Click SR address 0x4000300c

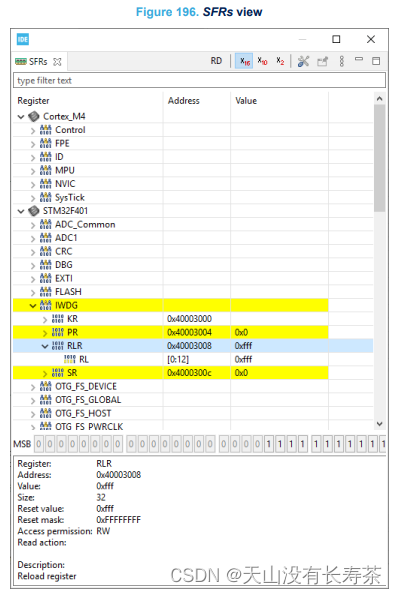189,373
